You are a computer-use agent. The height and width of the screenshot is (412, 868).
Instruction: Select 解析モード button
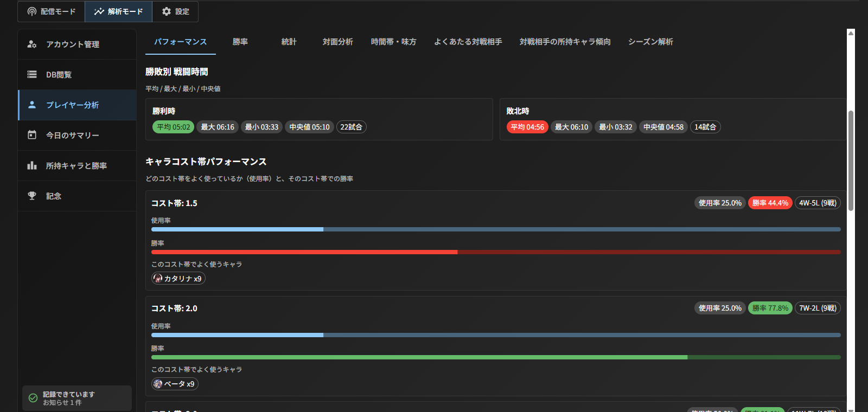118,11
